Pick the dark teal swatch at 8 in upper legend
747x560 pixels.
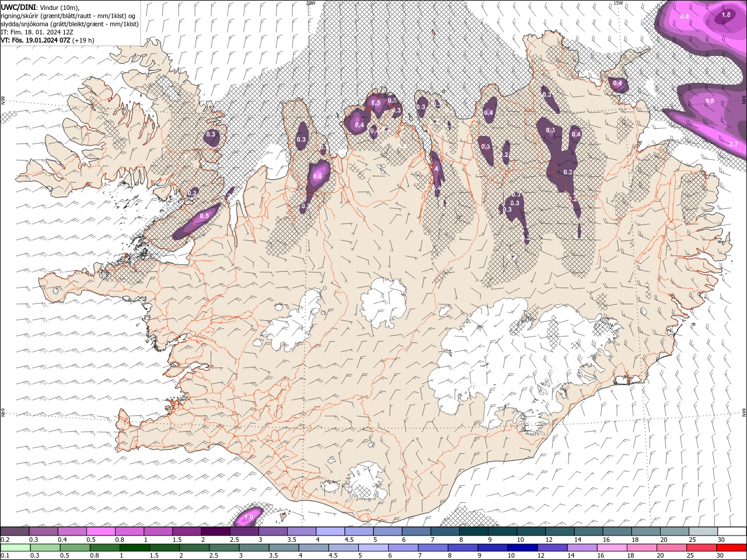474,531
